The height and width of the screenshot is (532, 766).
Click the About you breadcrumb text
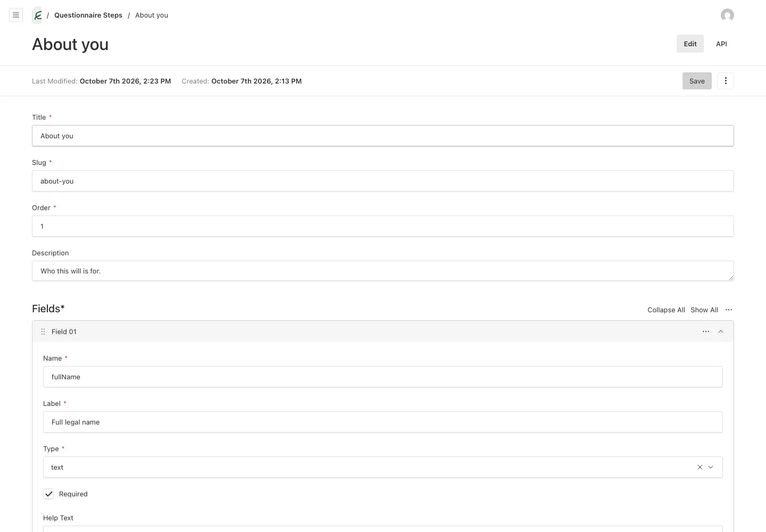152,15
